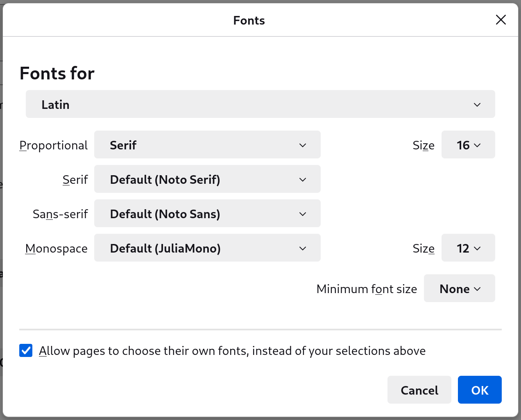The width and height of the screenshot is (521, 420).
Task: Close the Fonts dialog with the X
Action: 501,20
